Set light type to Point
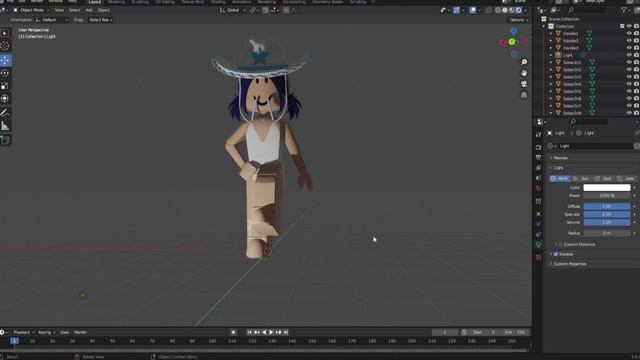 coord(560,179)
